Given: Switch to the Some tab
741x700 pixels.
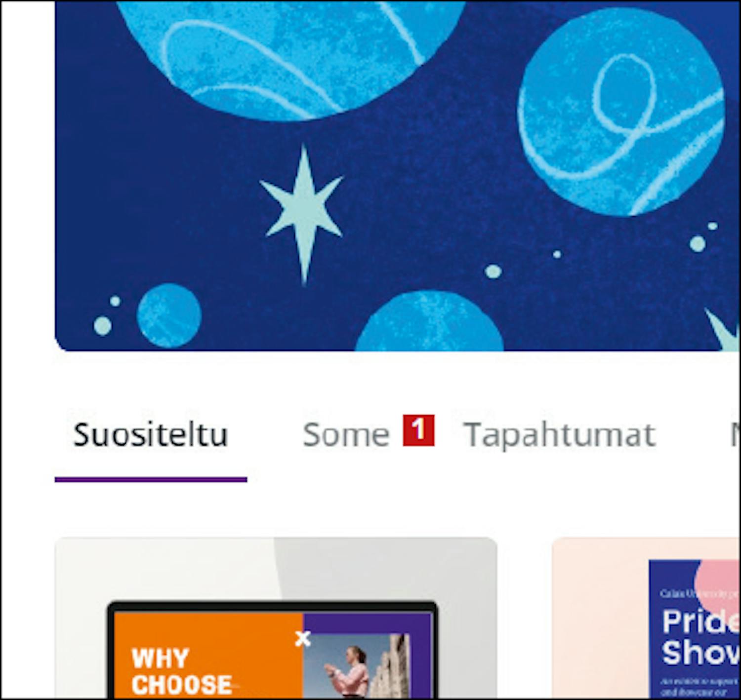Looking at the screenshot, I should click(346, 435).
